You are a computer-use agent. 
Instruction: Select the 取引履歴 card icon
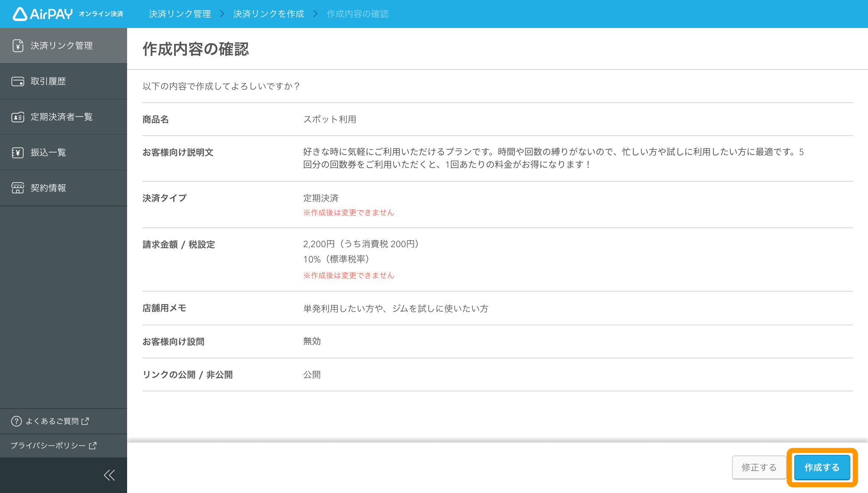[x=17, y=81]
